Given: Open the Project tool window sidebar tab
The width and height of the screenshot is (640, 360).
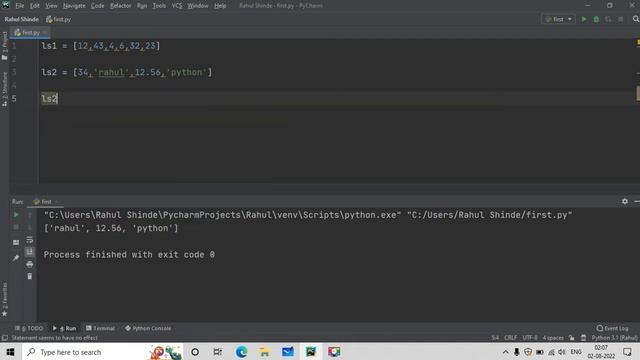Looking at the screenshot, I should [x=4, y=45].
